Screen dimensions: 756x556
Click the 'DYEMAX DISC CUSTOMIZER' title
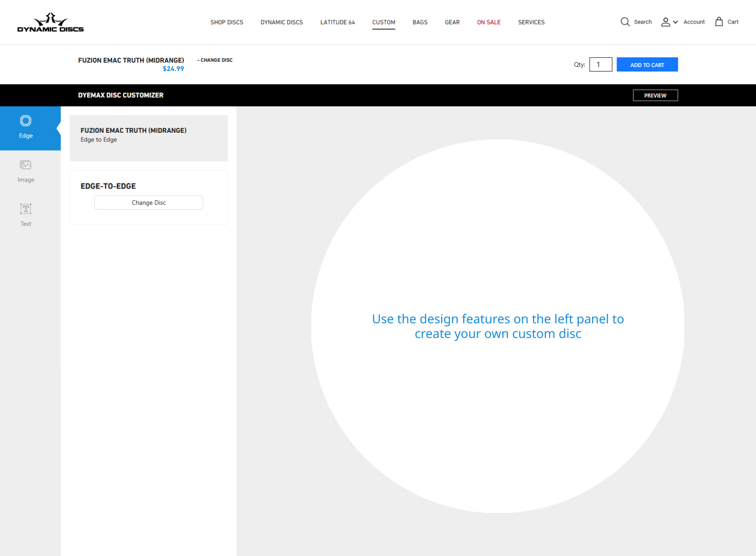pyautogui.click(x=121, y=95)
